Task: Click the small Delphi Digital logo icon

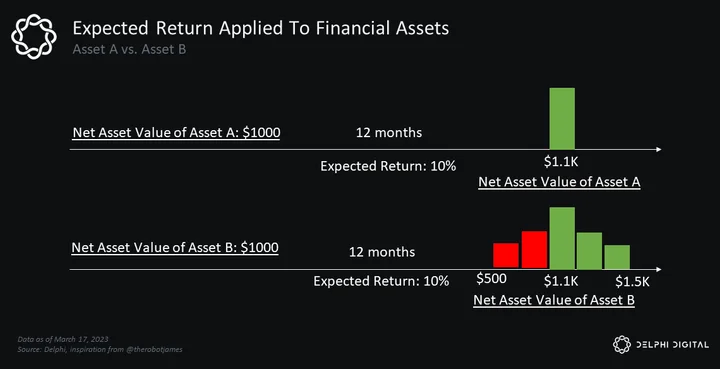Action: [622, 344]
